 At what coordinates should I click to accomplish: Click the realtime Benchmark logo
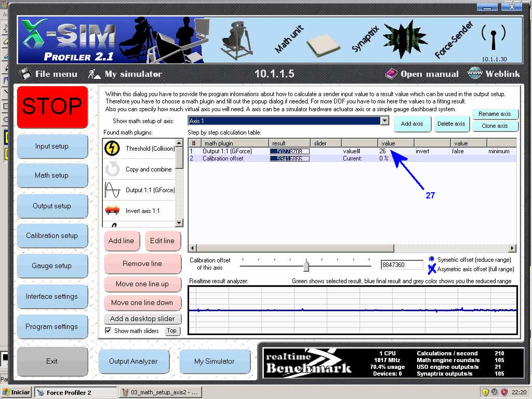click(x=308, y=363)
